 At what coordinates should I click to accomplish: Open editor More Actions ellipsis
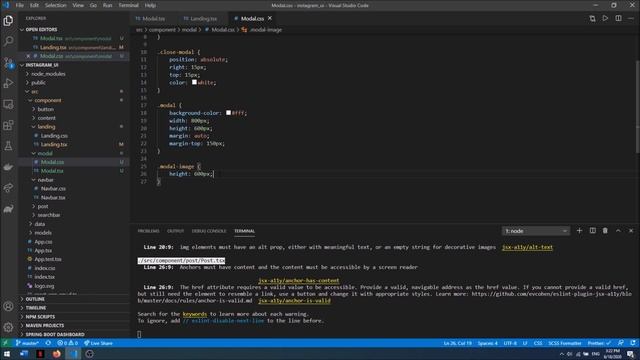click(x=631, y=18)
